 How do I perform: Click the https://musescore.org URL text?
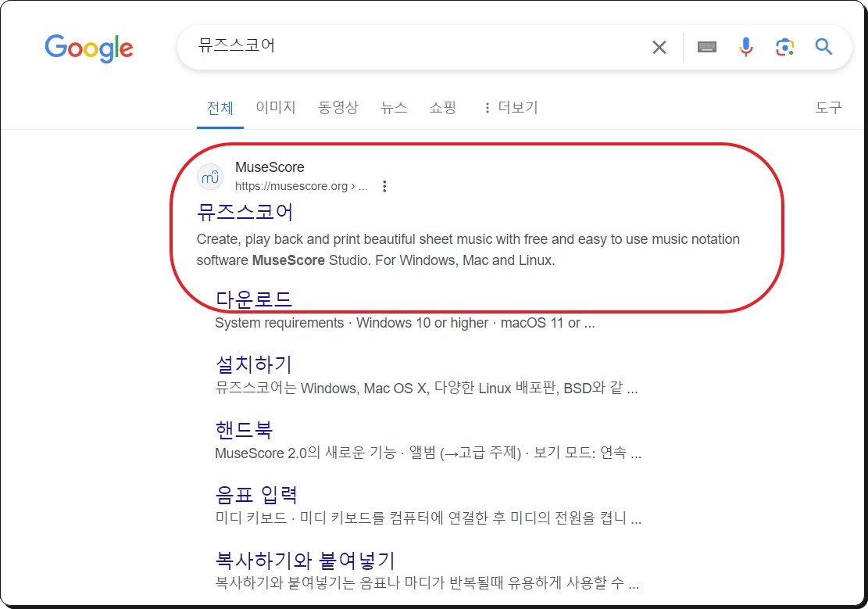point(301,186)
